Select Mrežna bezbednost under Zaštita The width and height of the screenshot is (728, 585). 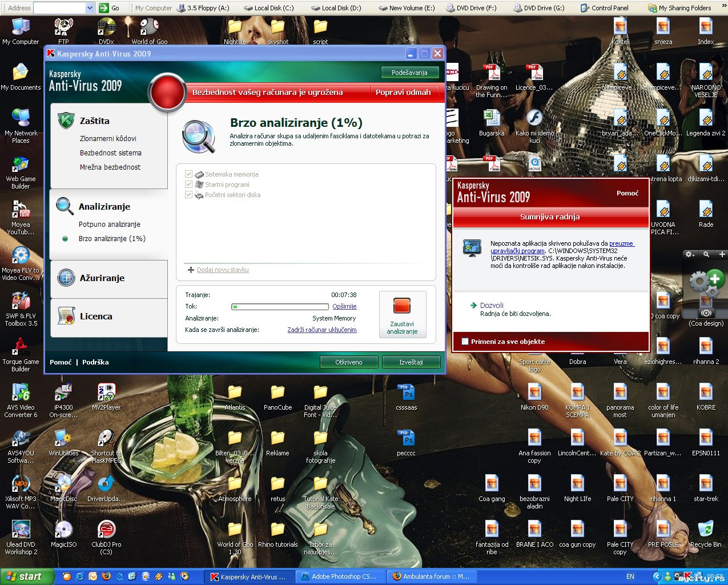point(110,167)
